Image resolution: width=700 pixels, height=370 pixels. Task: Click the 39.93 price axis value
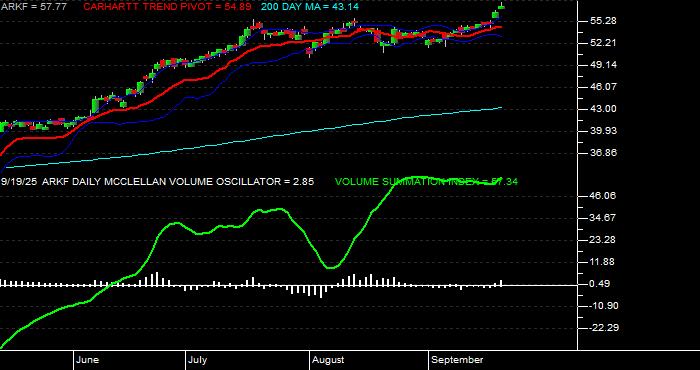click(x=604, y=131)
